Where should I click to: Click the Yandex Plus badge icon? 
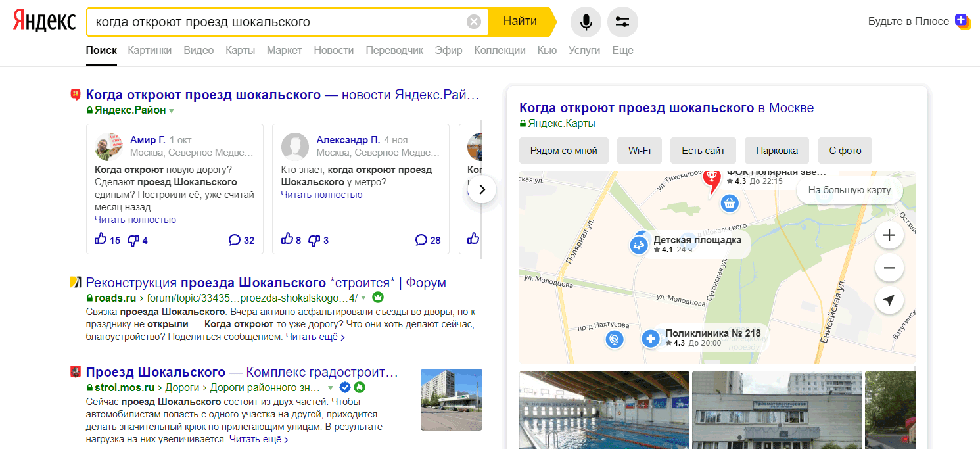point(963,22)
